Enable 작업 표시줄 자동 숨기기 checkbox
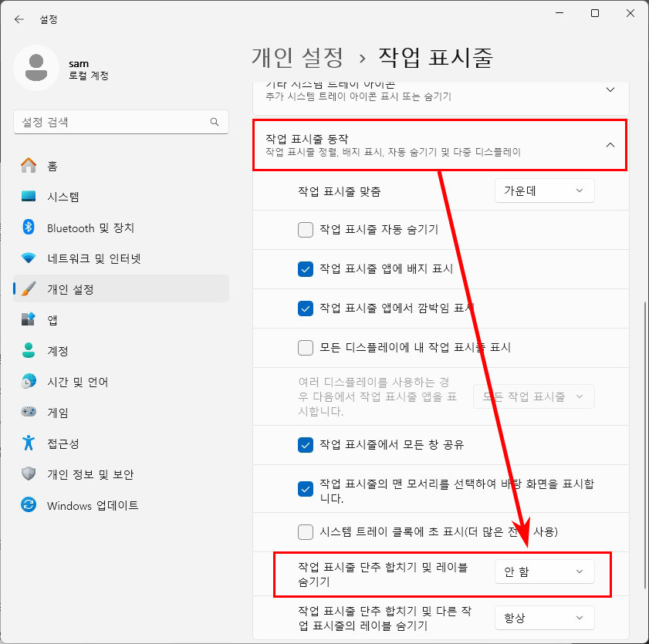649x644 pixels. pyautogui.click(x=306, y=230)
